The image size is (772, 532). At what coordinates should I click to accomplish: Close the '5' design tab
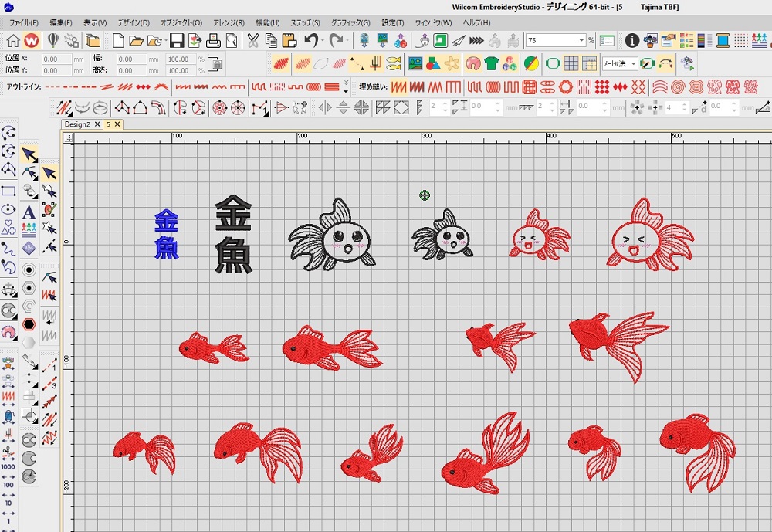coord(117,124)
